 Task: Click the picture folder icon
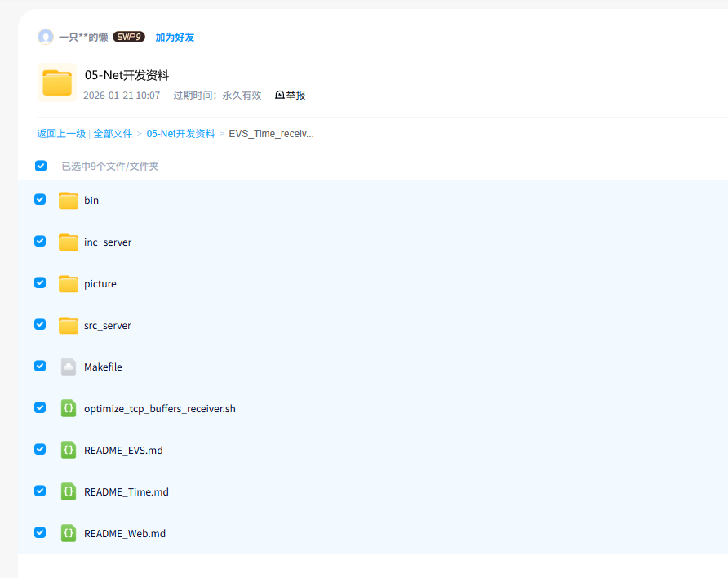pyautogui.click(x=69, y=283)
